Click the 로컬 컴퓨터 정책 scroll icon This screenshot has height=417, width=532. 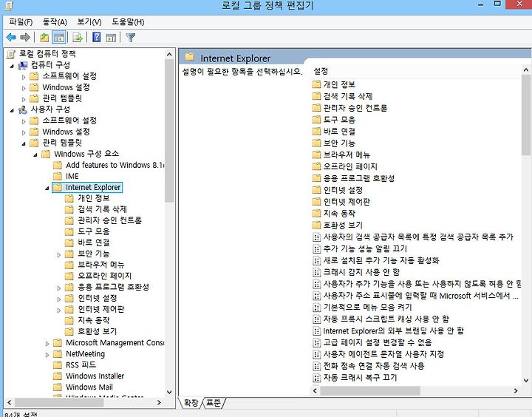pyautogui.click(x=11, y=54)
